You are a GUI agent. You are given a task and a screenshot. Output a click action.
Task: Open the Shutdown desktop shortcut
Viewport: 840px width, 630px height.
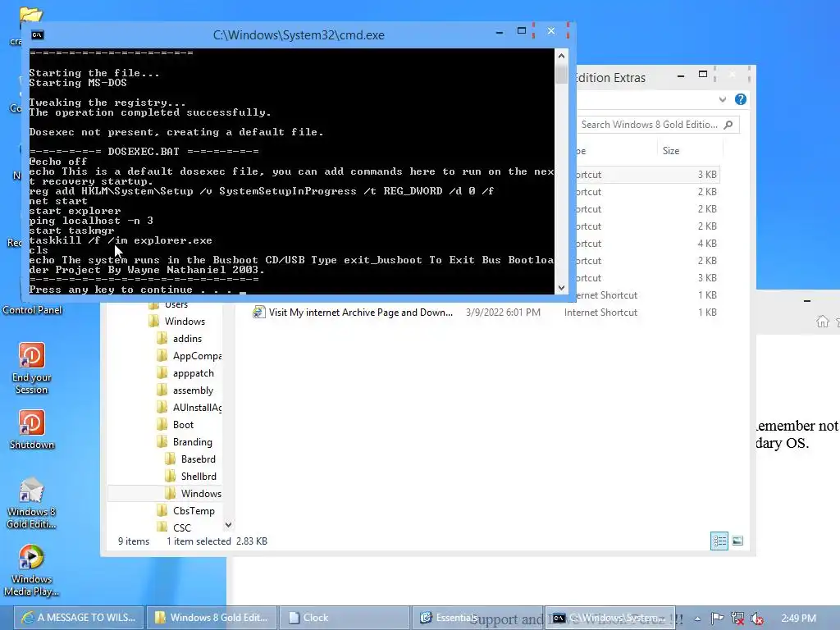point(32,430)
